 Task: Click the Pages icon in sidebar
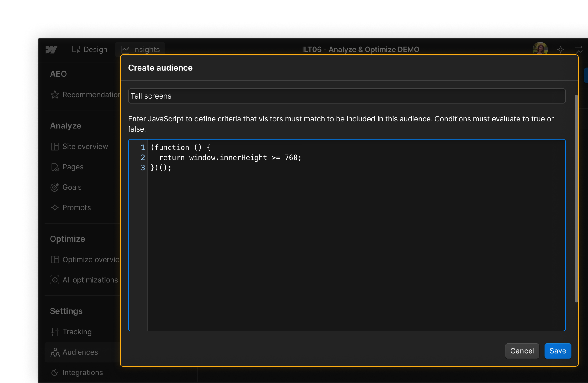point(55,167)
